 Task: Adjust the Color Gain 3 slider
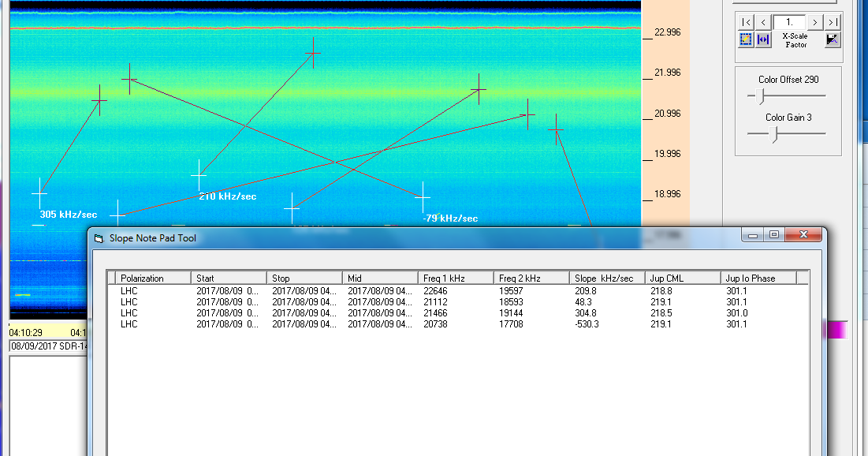(x=775, y=134)
